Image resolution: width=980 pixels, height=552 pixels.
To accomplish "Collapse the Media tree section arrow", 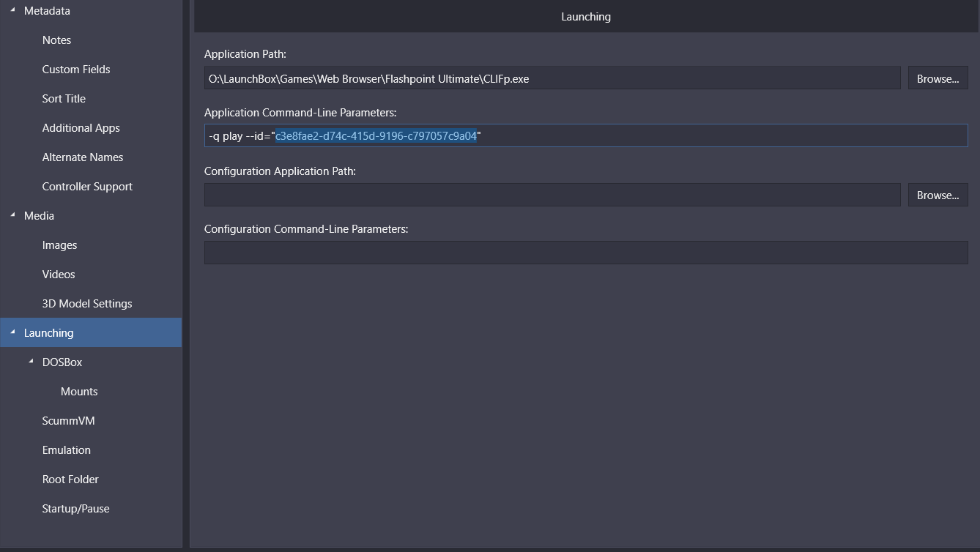I will pyautogui.click(x=12, y=215).
